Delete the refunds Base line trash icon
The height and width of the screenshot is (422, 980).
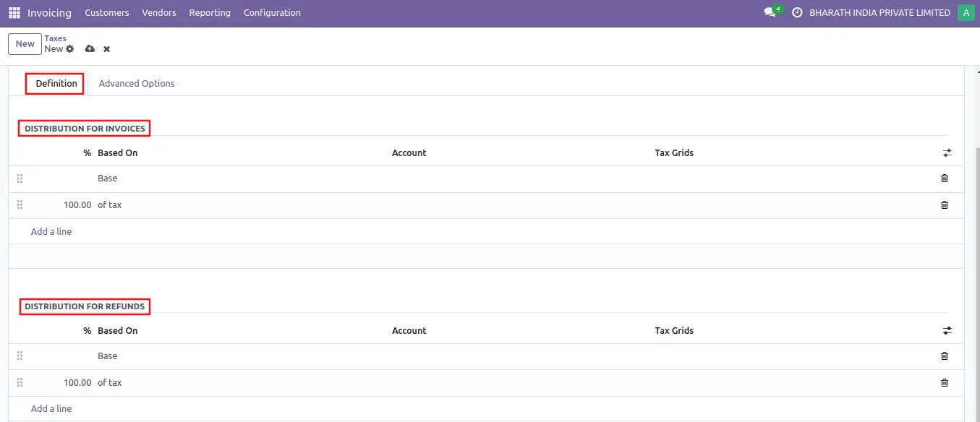[944, 356]
